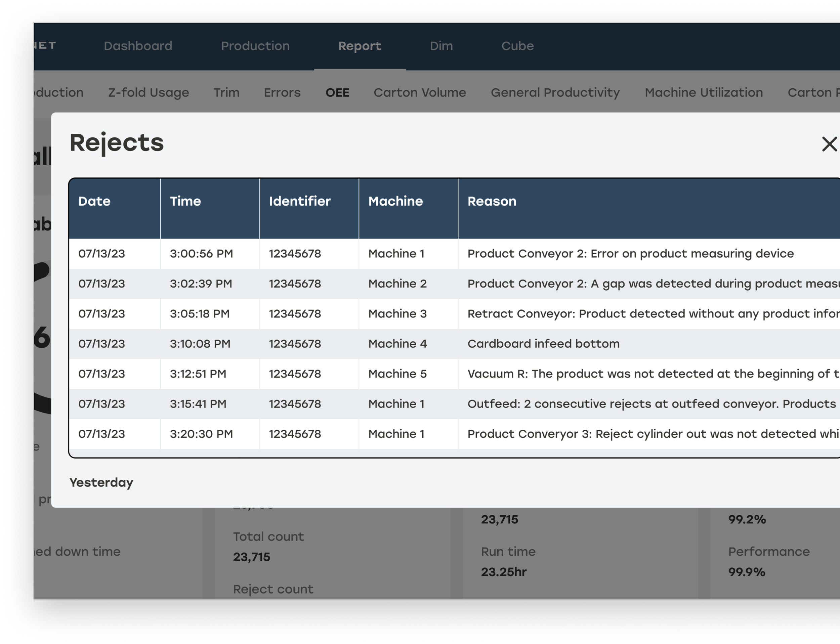Select the Report tab
Screen dimensions: 840x644
coord(359,46)
